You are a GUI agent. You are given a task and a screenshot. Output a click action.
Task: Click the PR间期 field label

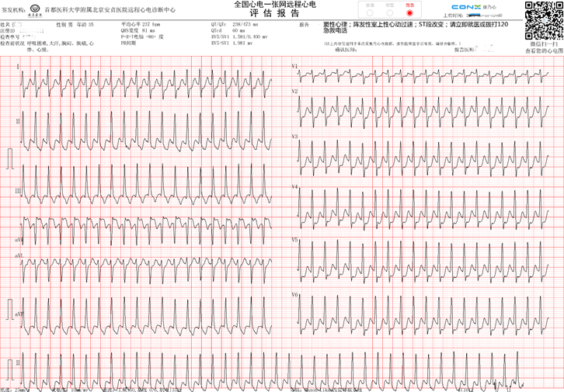click(128, 43)
